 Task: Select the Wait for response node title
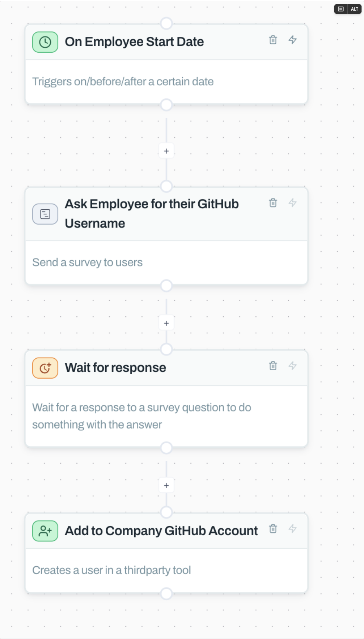point(115,368)
